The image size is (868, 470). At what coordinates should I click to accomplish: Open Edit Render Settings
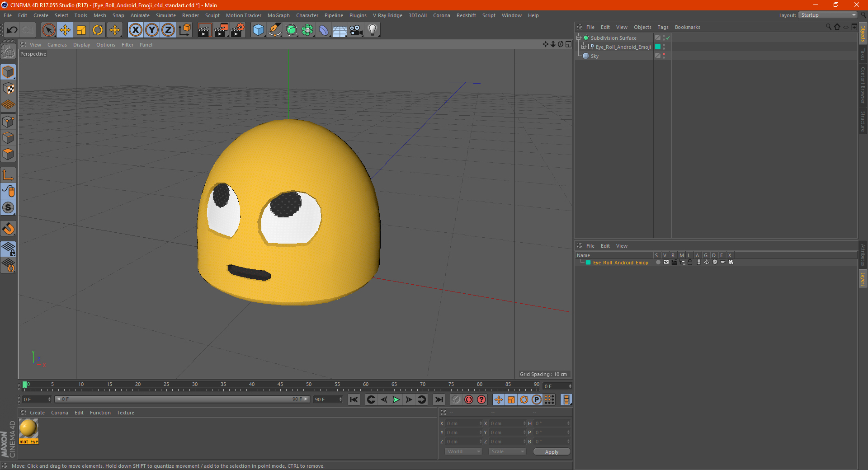click(x=238, y=30)
